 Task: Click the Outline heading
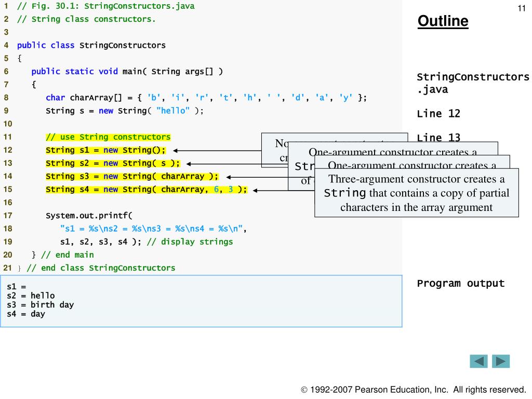click(443, 21)
